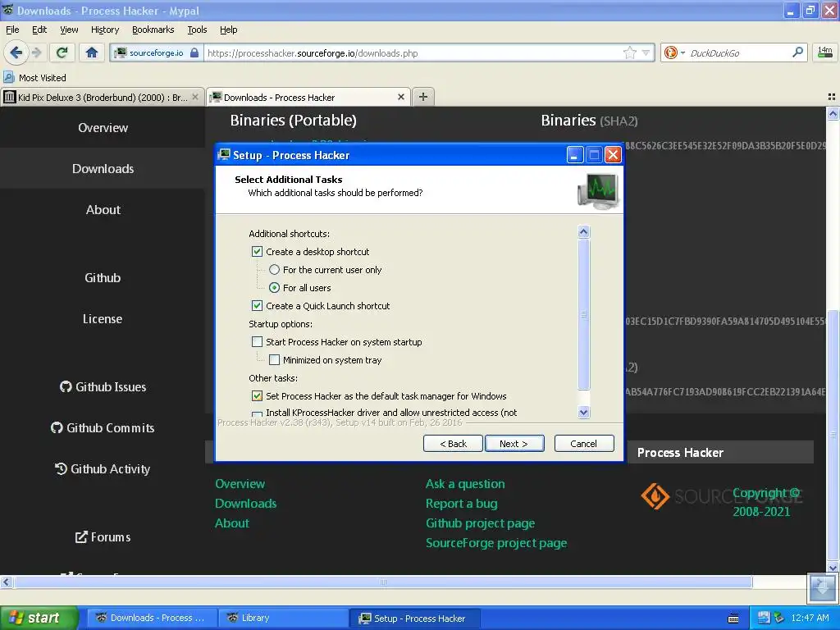Click the DuckDuckGo search engine icon

point(670,52)
